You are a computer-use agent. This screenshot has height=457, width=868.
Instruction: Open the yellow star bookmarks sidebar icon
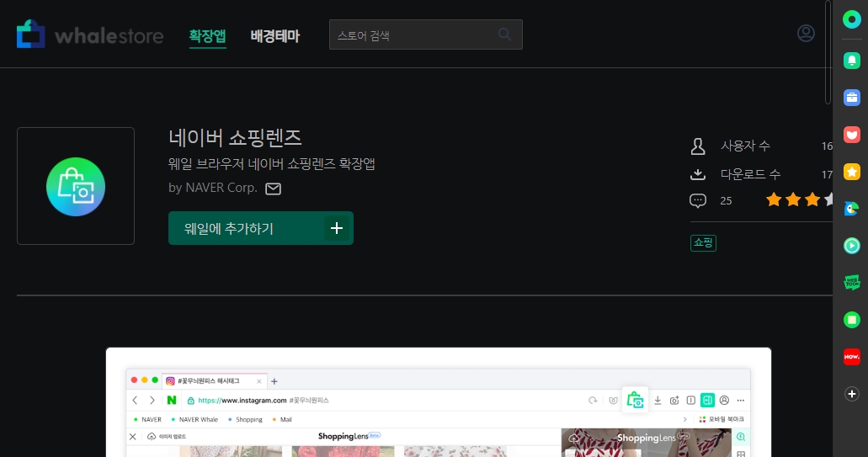(x=851, y=172)
